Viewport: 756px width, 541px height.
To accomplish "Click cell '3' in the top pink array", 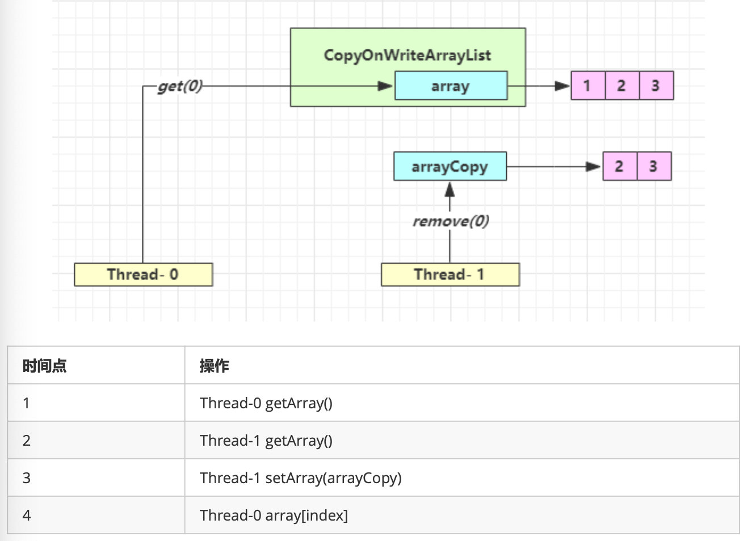I will [656, 86].
